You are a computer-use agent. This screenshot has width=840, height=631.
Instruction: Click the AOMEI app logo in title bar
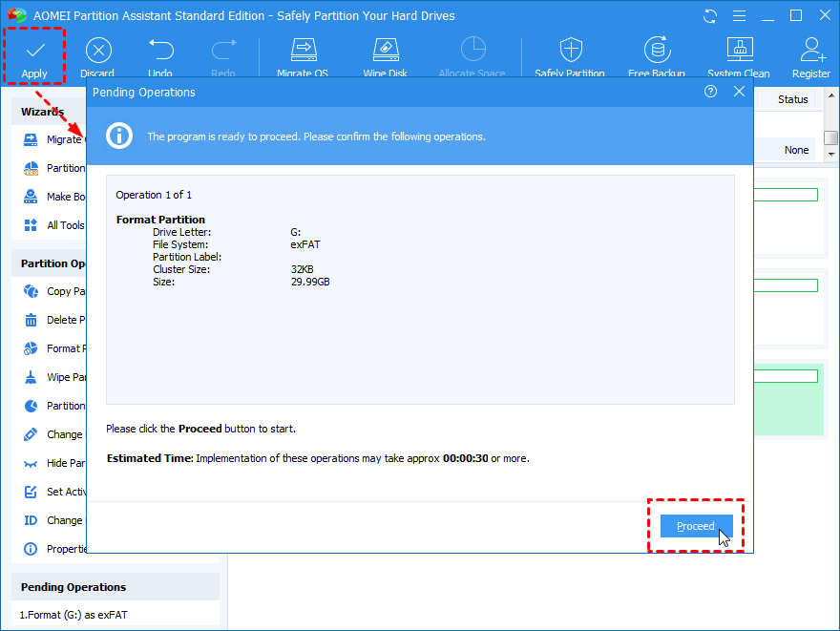pyautogui.click(x=16, y=15)
